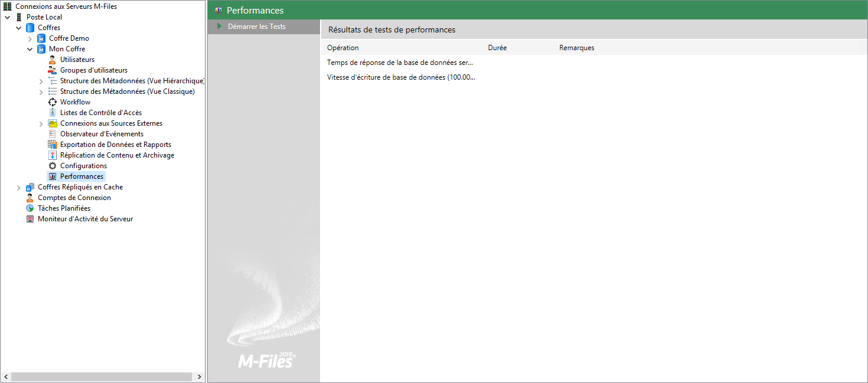Click the Configurations gear icon
Screen dimensions: 868x383
(53, 166)
